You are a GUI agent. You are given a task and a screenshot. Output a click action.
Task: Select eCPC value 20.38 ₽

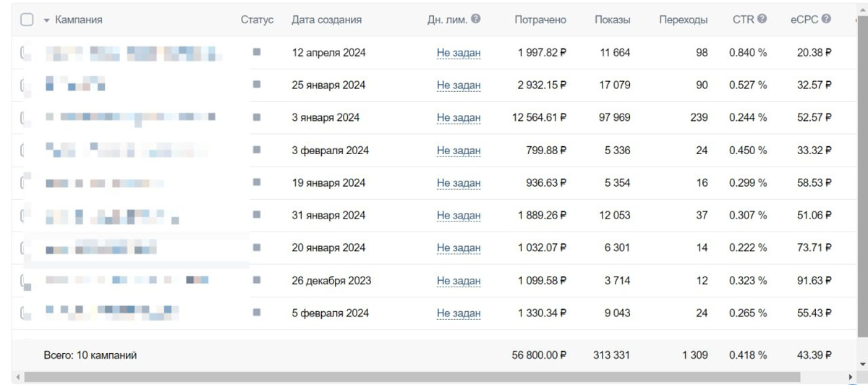[814, 53]
